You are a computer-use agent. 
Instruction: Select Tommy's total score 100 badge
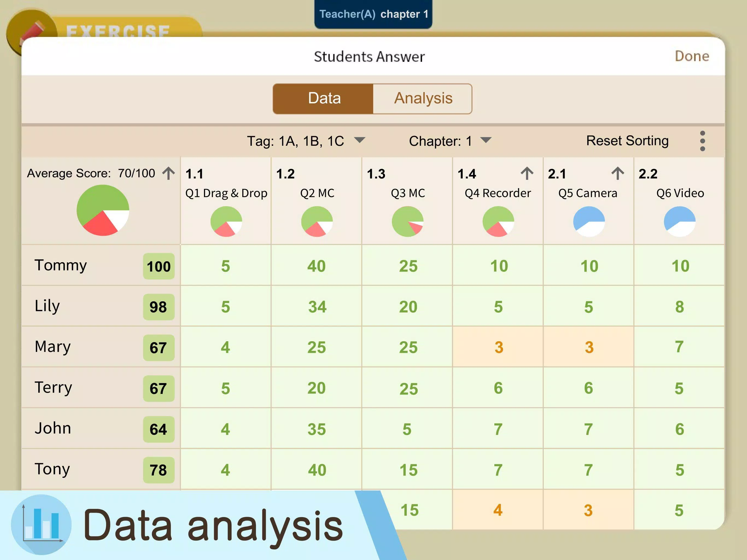point(159,266)
